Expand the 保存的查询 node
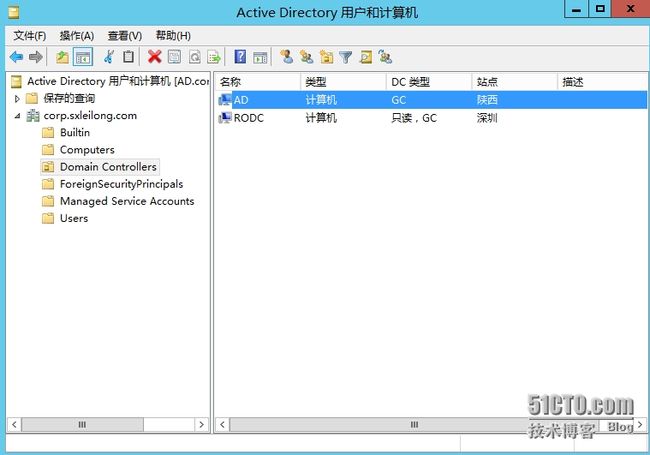Screen dimensions: 650x455 click(17, 99)
